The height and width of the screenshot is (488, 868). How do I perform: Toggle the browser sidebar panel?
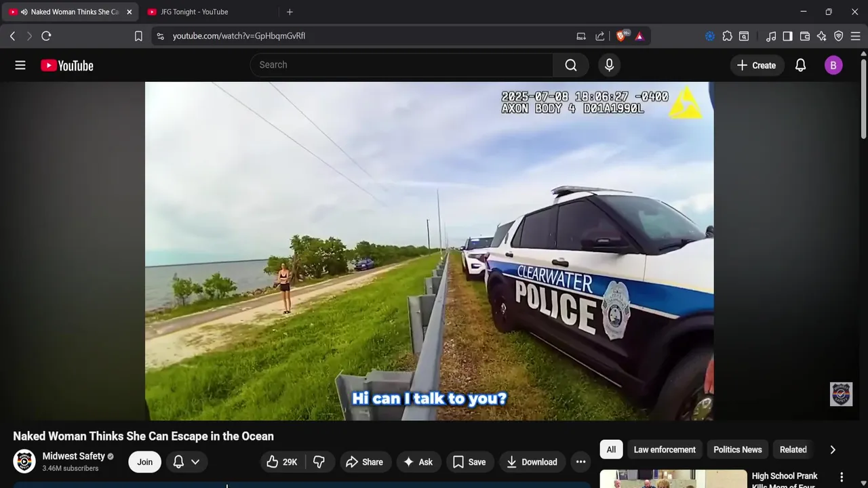787,36
